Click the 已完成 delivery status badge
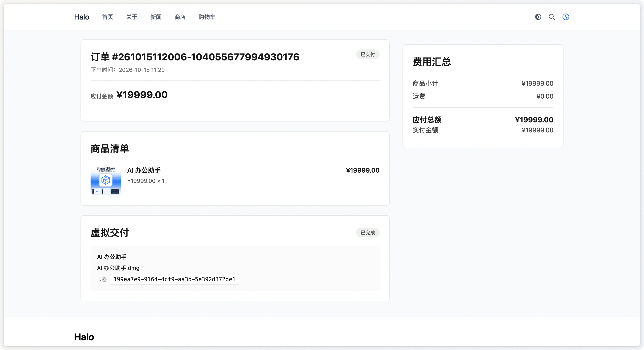644x350 pixels. point(368,233)
